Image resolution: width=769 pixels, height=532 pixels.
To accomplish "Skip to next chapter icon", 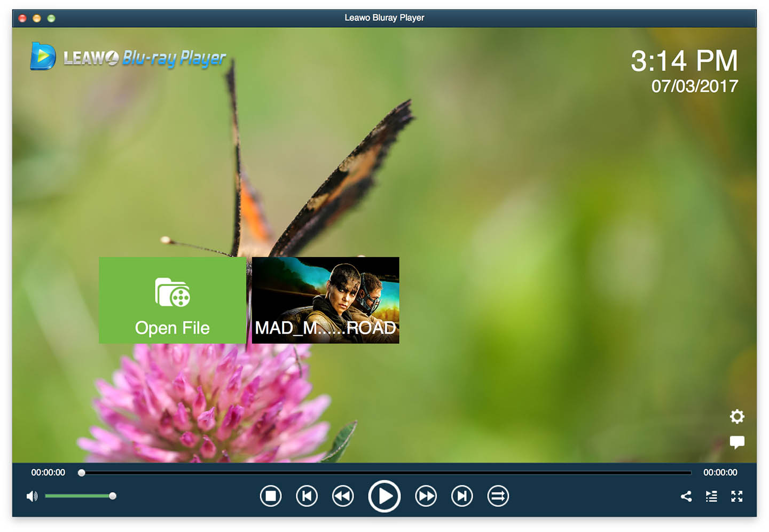I will coord(461,496).
